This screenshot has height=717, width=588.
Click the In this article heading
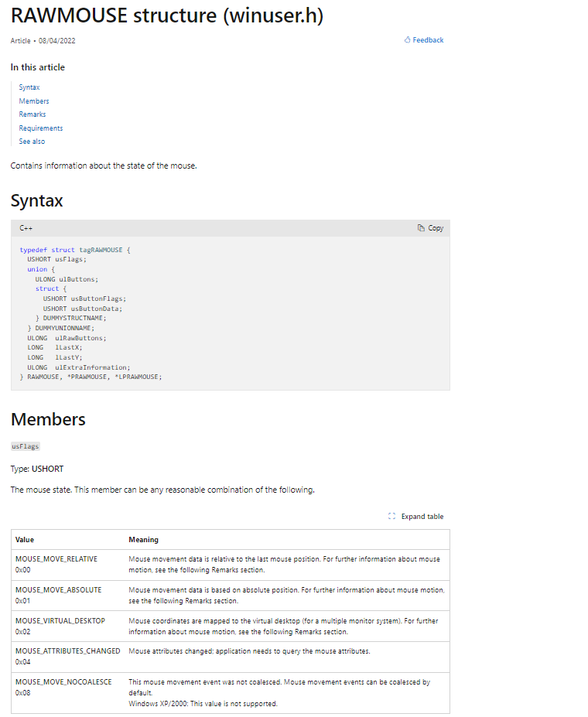pyautogui.click(x=37, y=67)
